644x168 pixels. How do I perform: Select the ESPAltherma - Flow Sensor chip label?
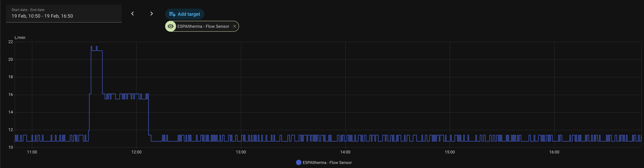tap(203, 26)
